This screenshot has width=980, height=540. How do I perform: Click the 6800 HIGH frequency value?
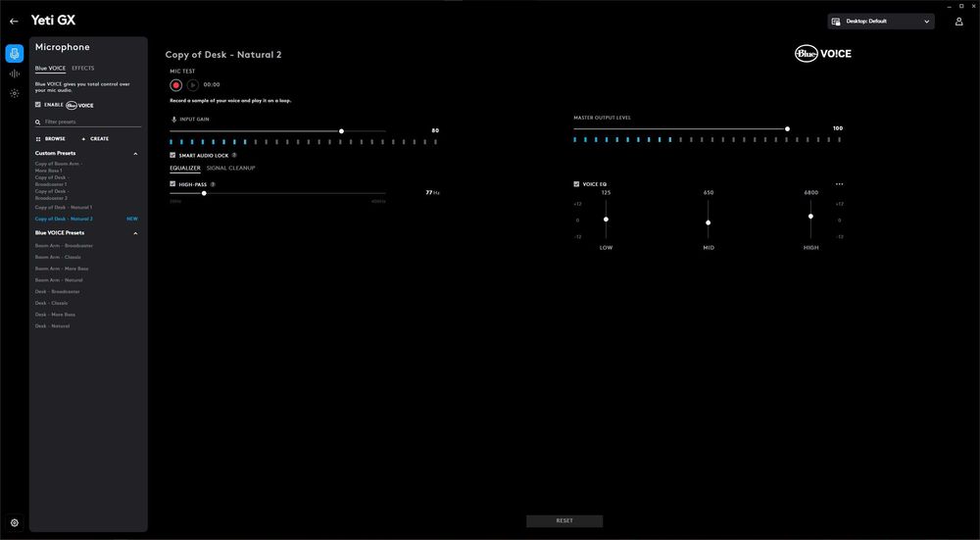coord(810,193)
